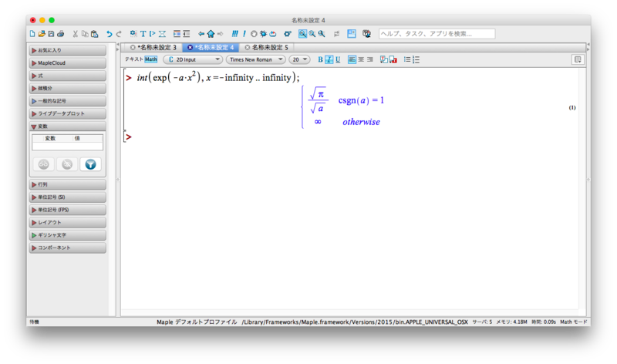Switch input to テキスト (Text) mode
617x364 pixels.
133,59
